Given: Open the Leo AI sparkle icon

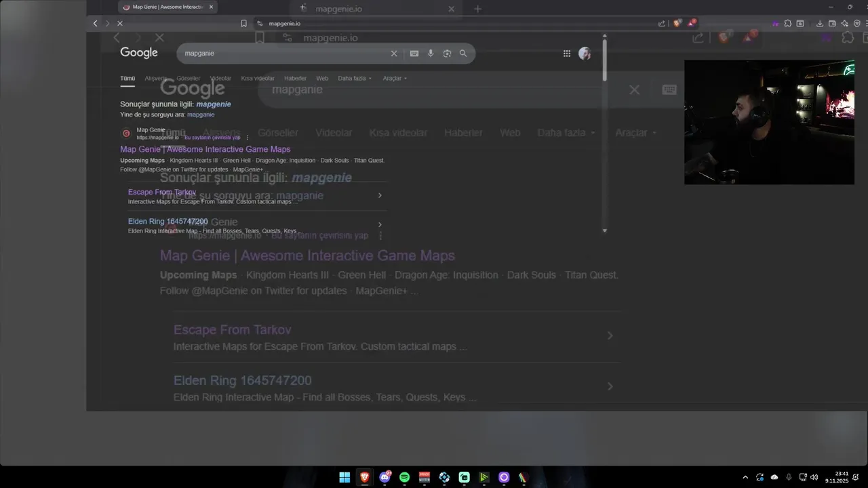Looking at the screenshot, I should tap(845, 24).
